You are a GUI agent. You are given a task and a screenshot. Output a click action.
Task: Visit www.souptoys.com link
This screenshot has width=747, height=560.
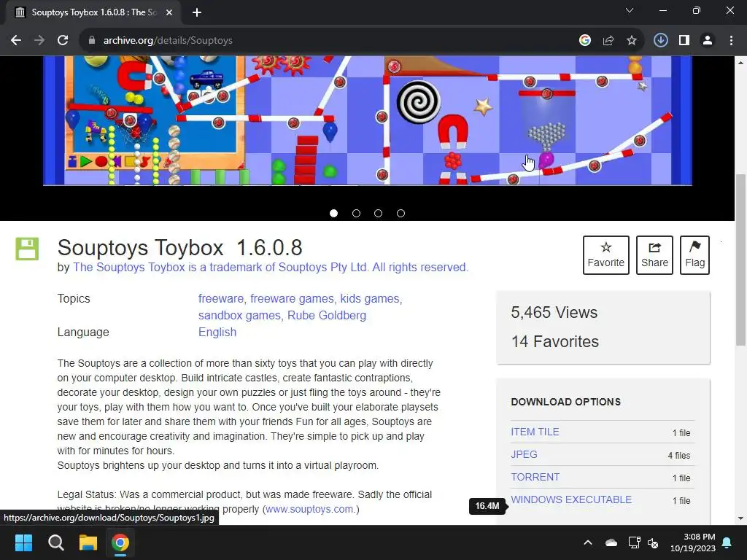tap(309, 509)
